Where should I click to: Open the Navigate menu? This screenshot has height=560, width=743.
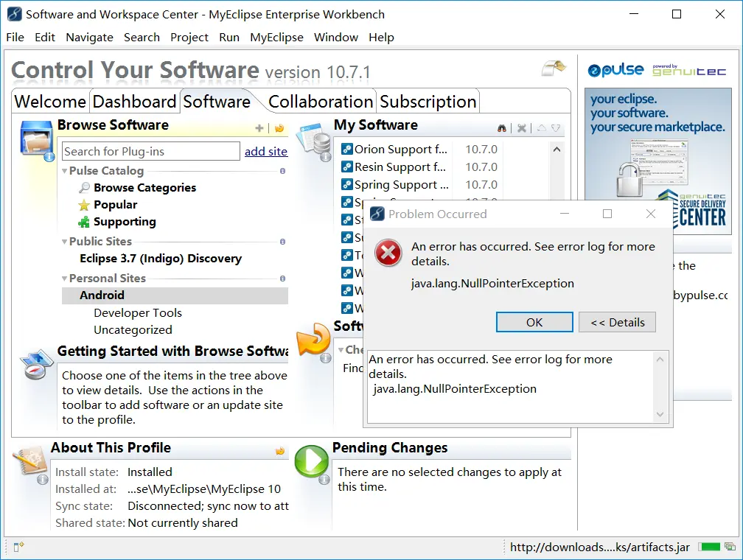[90, 37]
